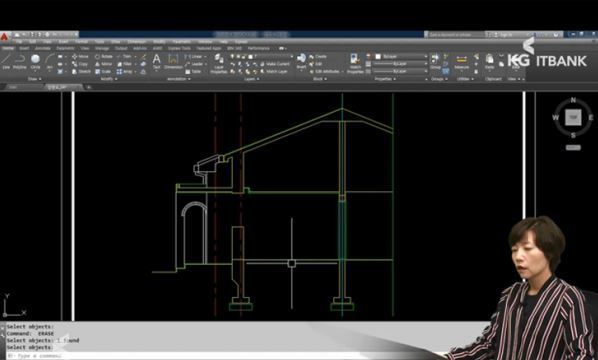The height and width of the screenshot is (360, 598).
Task: Expand the Block panel
Action: (x=320, y=79)
